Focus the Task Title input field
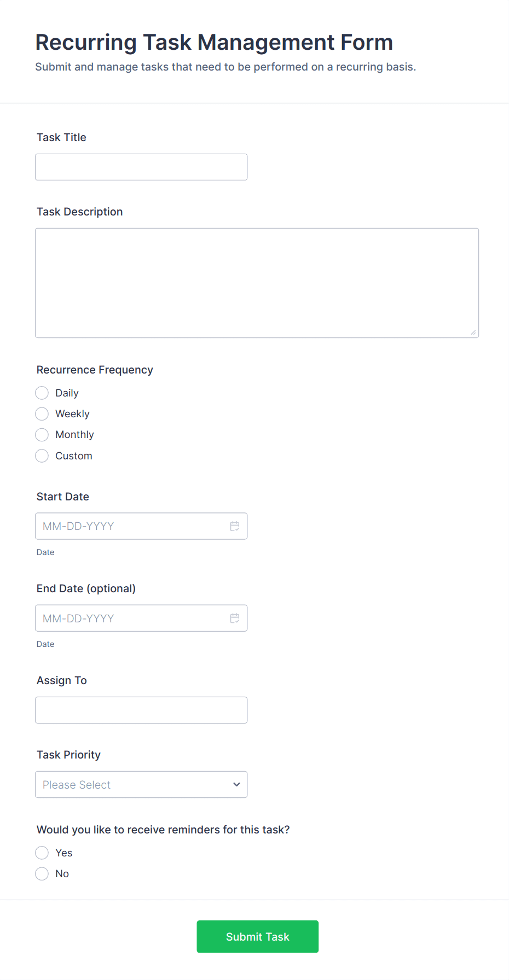 click(x=141, y=167)
